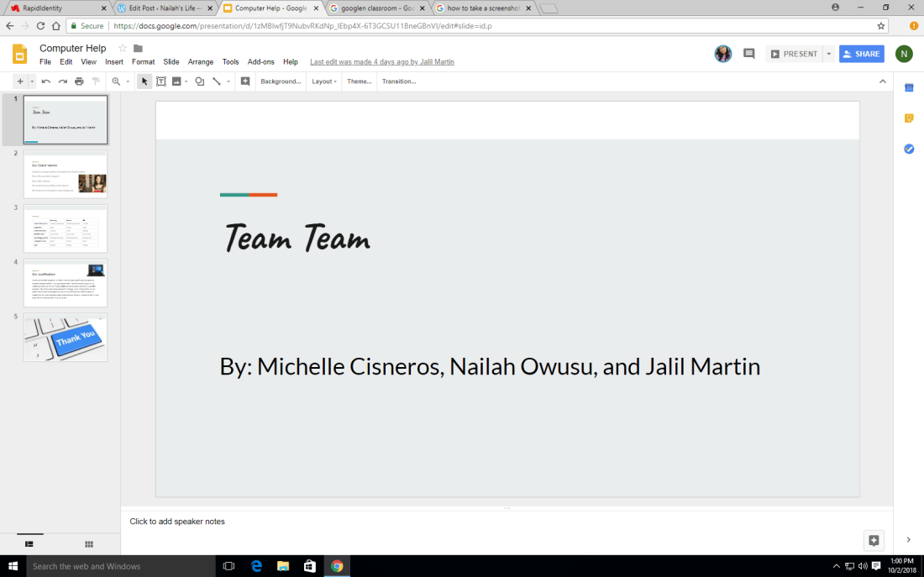The width and height of the screenshot is (924, 577).
Task: Choose the Shape tool
Action: tap(199, 81)
